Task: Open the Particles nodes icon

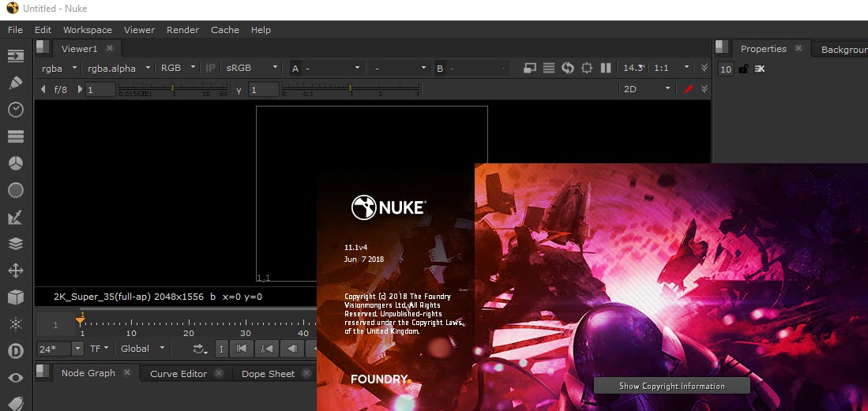Action: coord(16,324)
